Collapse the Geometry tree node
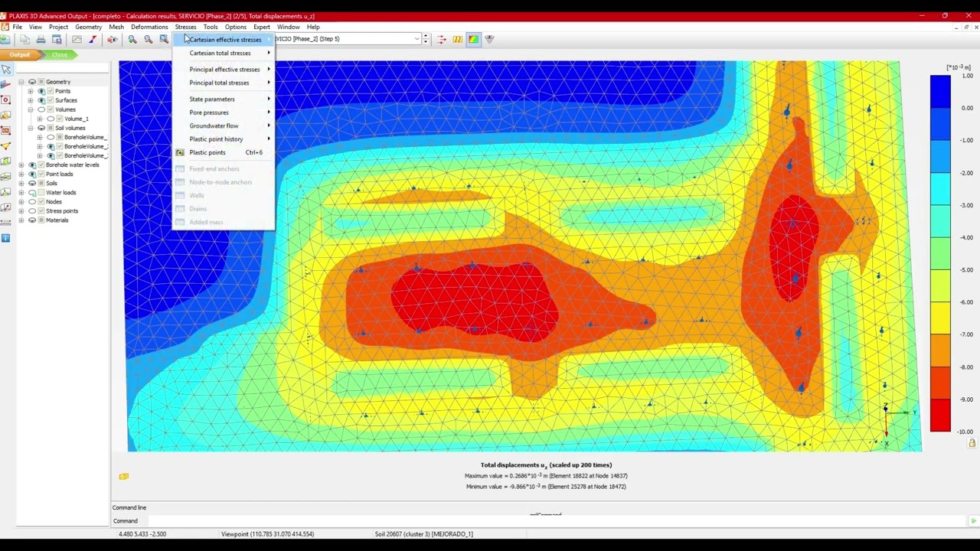980x551 pixels. 21,82
